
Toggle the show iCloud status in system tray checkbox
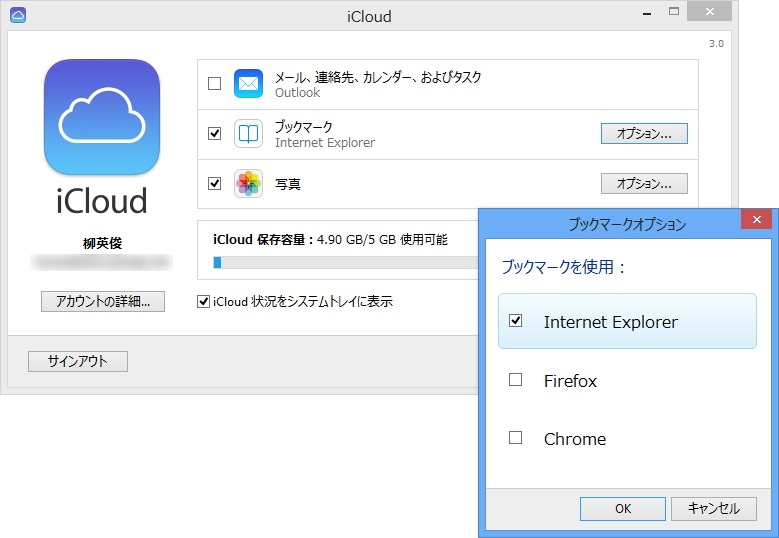(x=203, y=302)
